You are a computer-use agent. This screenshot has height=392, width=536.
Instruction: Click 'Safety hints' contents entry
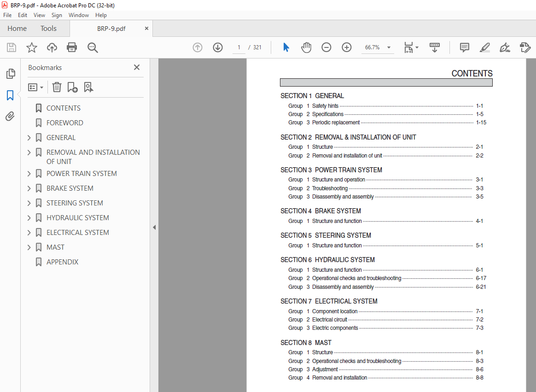point(325,106)
